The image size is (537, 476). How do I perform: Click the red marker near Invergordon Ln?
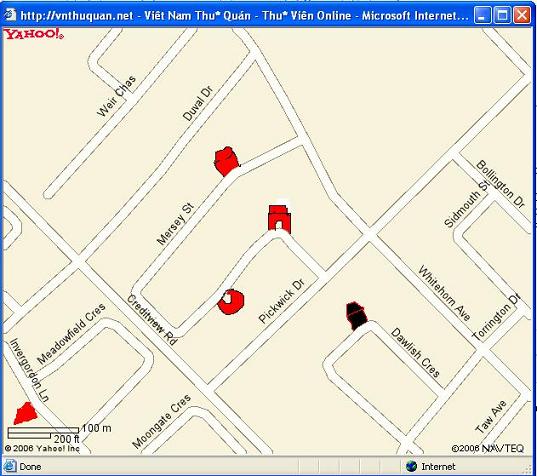click(25, 413)
